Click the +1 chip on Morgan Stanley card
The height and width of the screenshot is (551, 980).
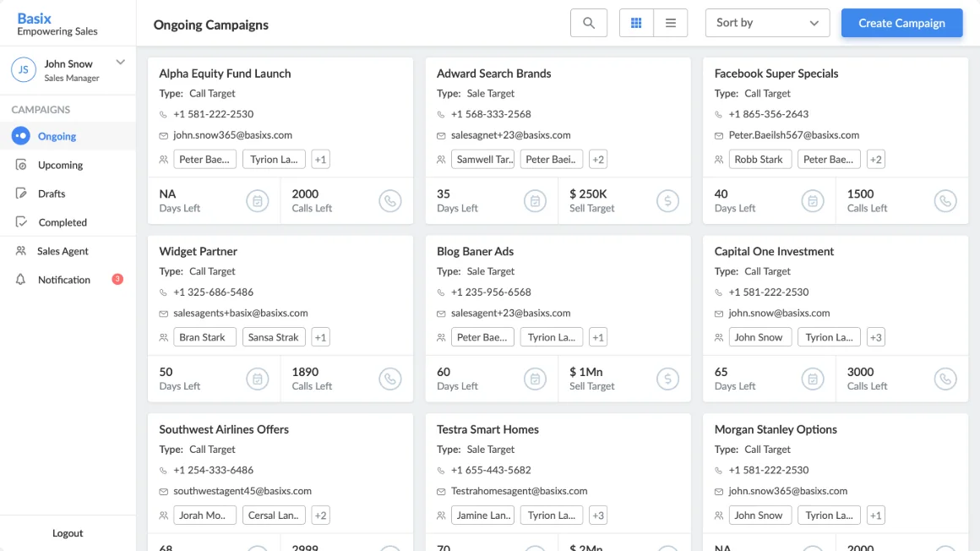pos(875,516)
